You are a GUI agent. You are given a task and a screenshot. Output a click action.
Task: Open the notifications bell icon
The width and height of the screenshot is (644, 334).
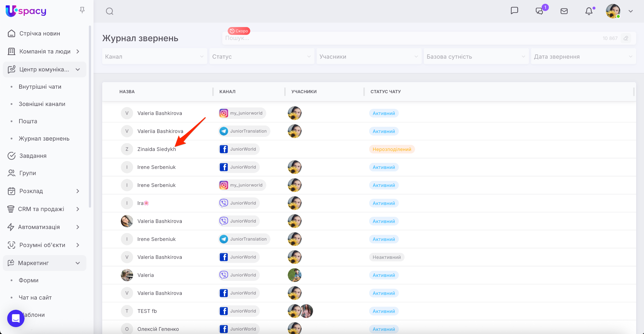(589, 11)
